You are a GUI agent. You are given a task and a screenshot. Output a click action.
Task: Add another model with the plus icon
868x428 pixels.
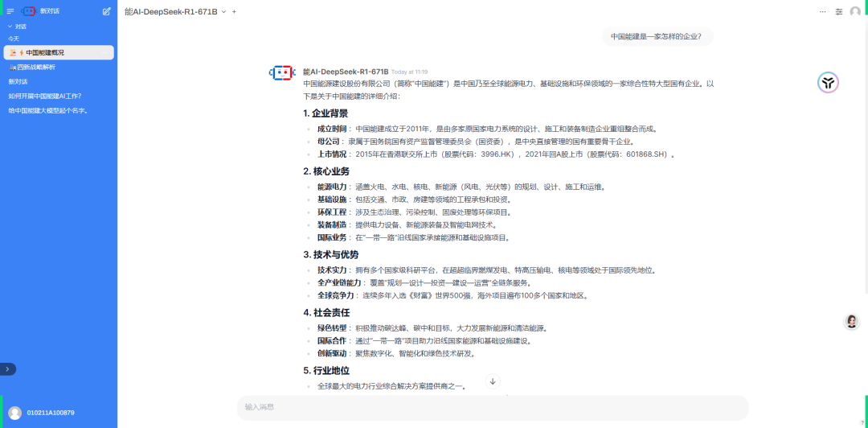tap(235, 11)
